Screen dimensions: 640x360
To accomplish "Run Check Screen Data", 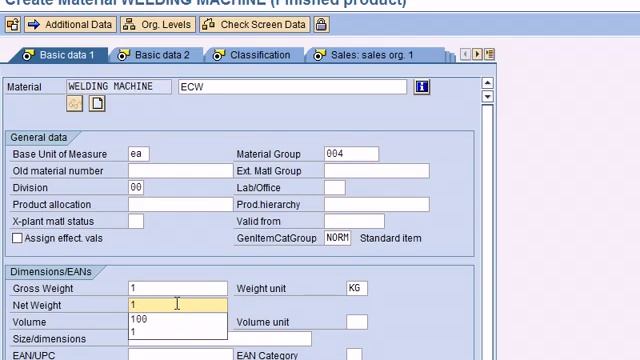I will (255, 24).
